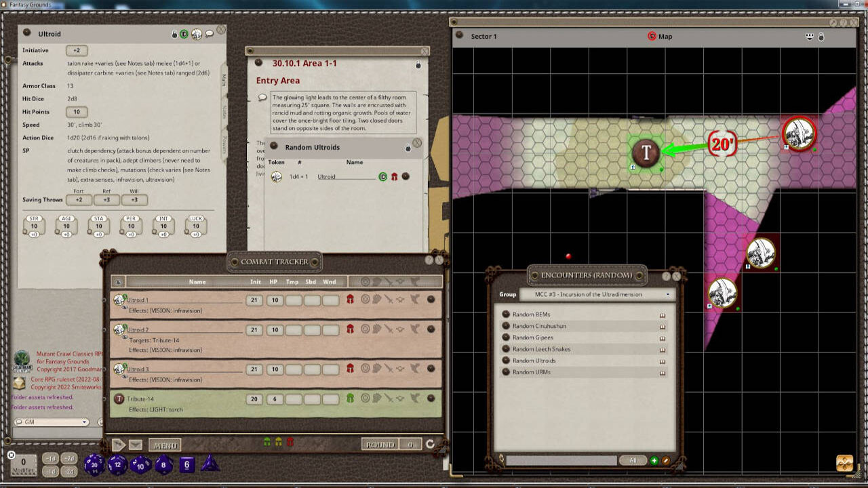Open the encounter Group dropdown
This screenshot has width=868, height=488.
click(595, 295)
